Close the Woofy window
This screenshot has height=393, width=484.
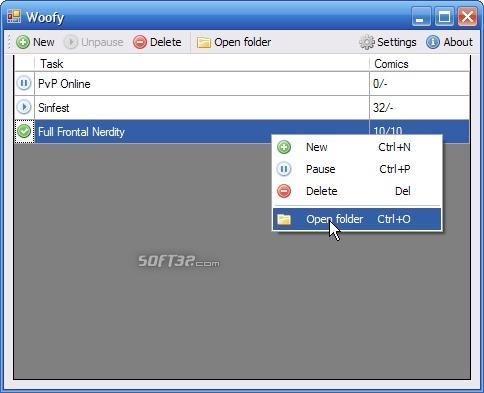pos(467,17)
